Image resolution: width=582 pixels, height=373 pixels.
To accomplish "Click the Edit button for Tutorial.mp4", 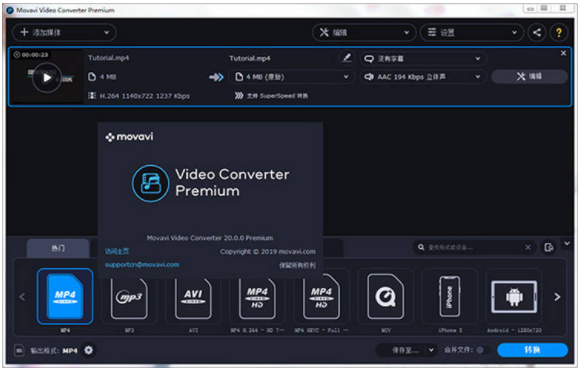I will (529, 76).
